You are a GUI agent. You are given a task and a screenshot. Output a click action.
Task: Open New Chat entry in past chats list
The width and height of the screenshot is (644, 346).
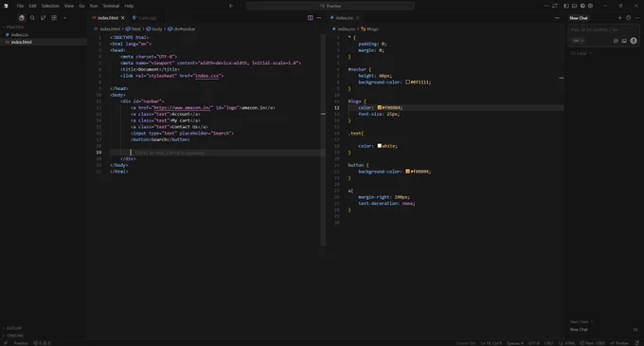603,330
